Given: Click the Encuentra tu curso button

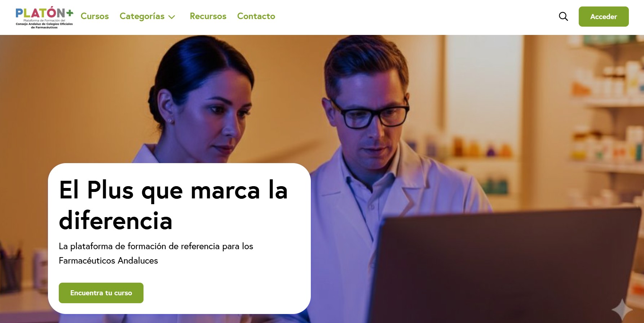Looking at the screenshot, I should (x=101, y=293).
